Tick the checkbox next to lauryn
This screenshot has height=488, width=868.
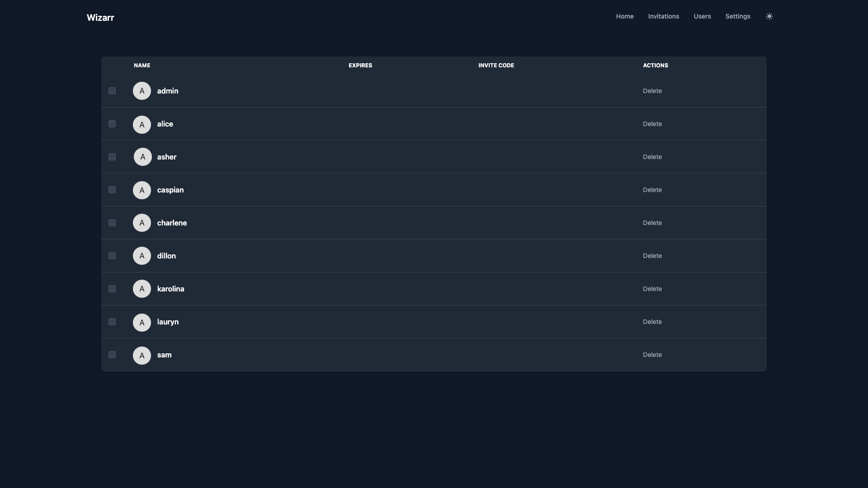pyautogui.click(x=112, y=322)
